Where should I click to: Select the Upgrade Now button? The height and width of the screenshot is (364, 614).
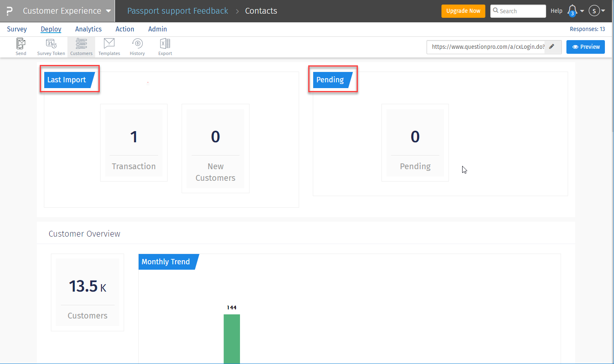point(463,11)
